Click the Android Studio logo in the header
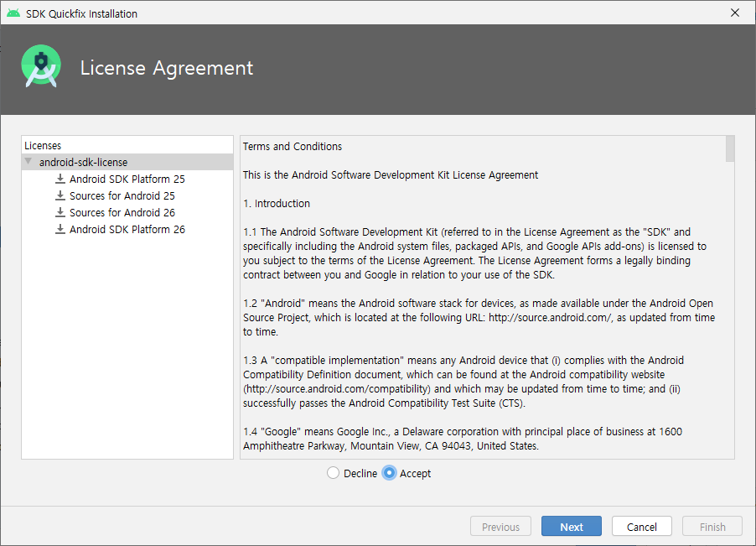The width and height of the screenshot is (756, 546). pos(41,66)
